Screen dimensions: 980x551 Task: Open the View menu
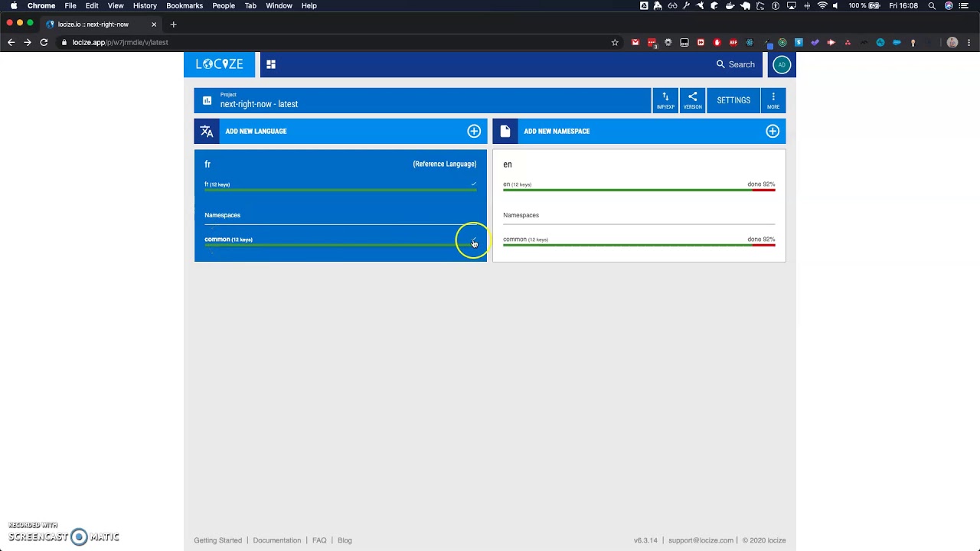116,5
